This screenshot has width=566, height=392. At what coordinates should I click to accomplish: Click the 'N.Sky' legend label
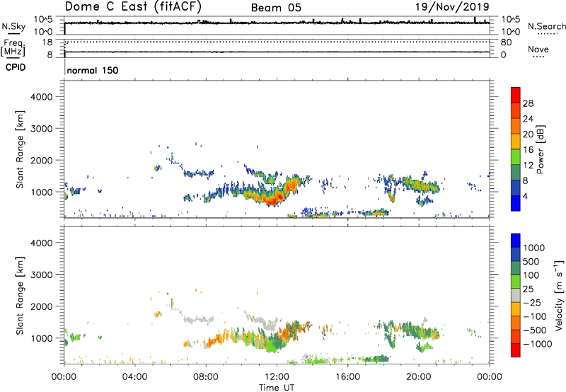click(x=13, y=26)
